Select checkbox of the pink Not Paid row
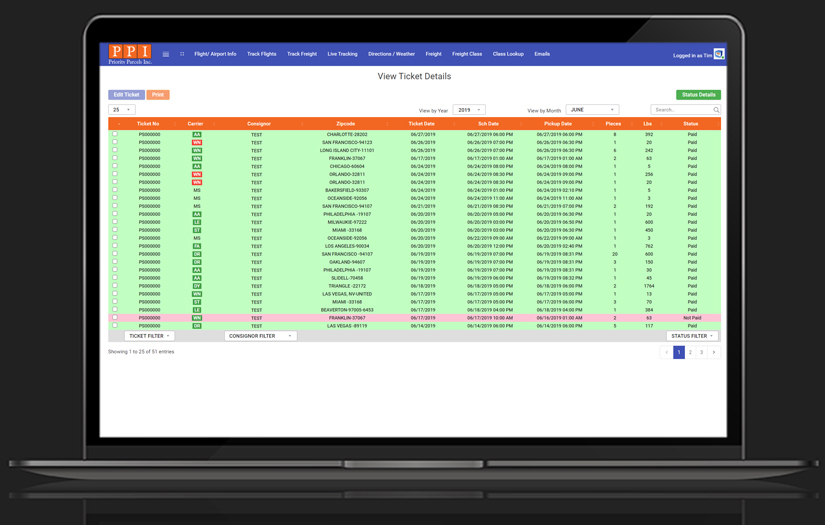The height and width of the screenshot is (525, 825). pyautogui.click(x=115, y=317)
